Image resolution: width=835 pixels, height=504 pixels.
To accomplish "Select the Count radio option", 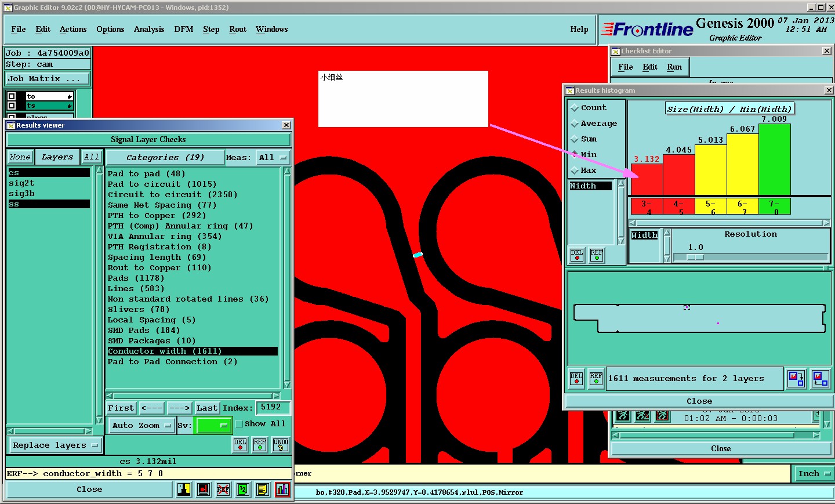I will (x=575, y=108).
